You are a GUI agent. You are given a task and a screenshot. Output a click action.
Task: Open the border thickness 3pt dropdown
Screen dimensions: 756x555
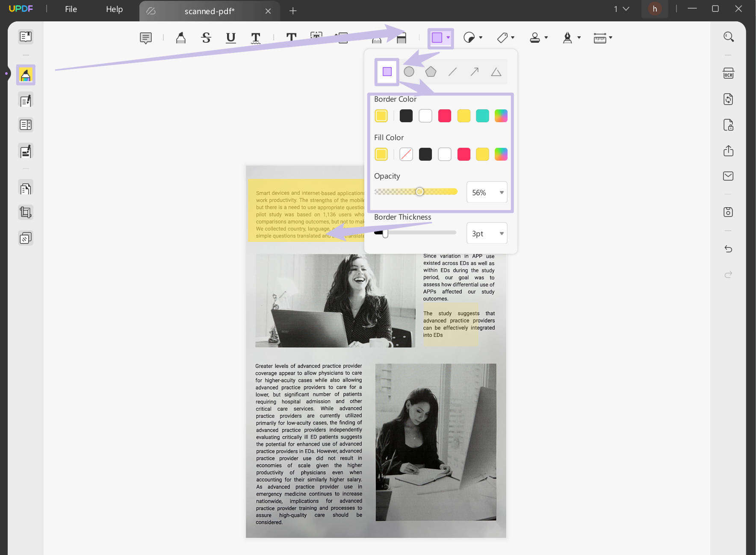[501, 234]
